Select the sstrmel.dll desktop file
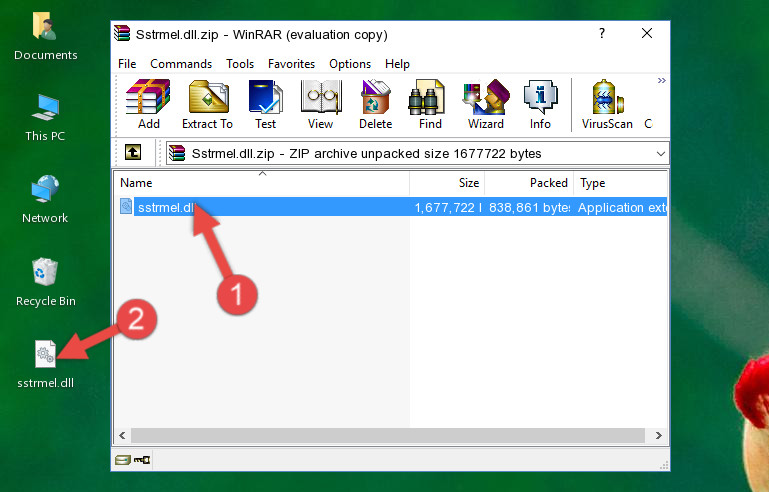Viewport: 769px width, 492px height. point(46,364)
